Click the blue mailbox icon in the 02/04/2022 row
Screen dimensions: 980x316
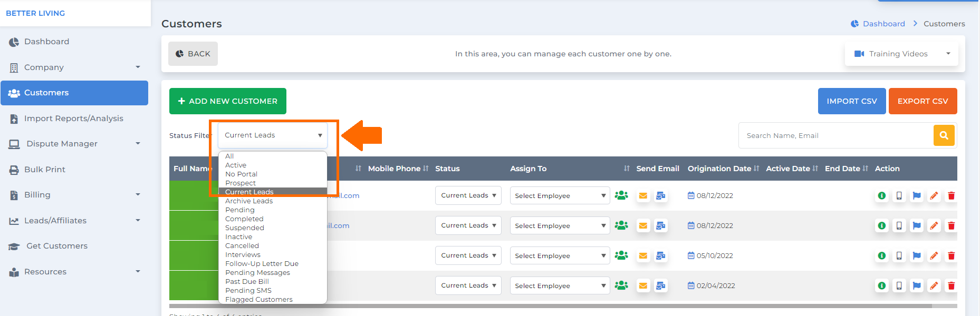660,285
